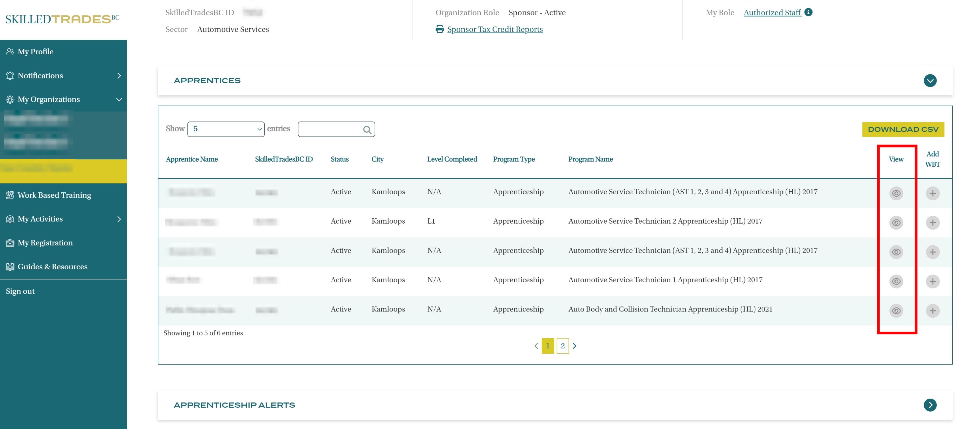
Task: Click the search magnifier icon in table
Action: pyautogui.click(x=367, y=130)
